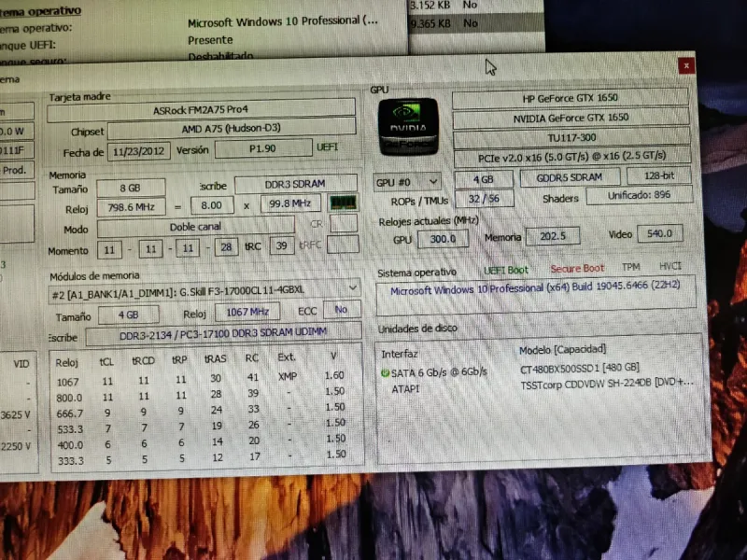Screen dimensions: 747x560
Task: Click the GDDR5 SDRAM field
Action: (x=570, y=177)
